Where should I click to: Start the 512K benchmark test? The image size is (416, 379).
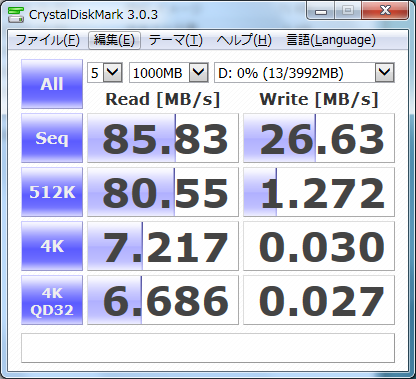coord(52,192)
